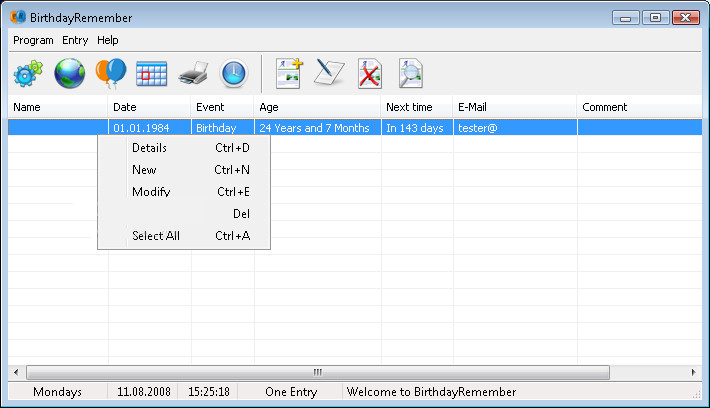The height and width of the screenshot is (408, 710).
Task: Click the scrollbar left arrow
Action: pos(16,373)
